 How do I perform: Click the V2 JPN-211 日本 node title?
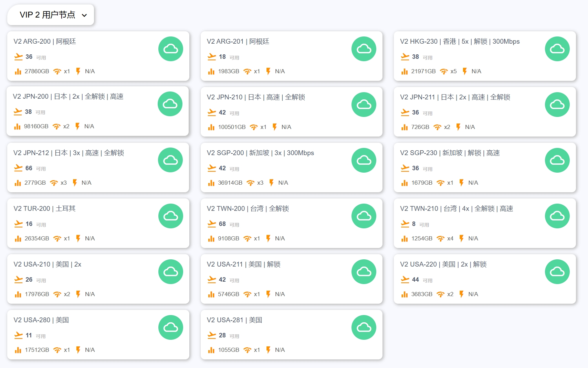455,97
